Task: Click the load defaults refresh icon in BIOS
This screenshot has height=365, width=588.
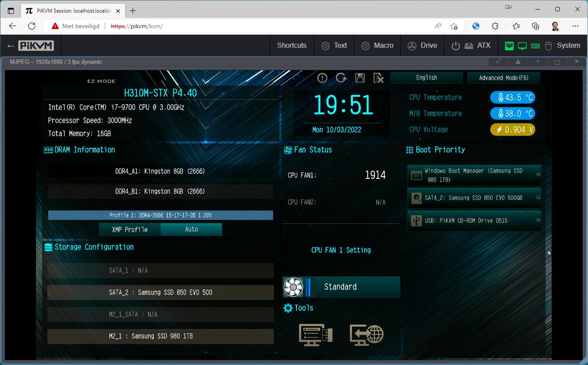Action: (x=341, y=78)
